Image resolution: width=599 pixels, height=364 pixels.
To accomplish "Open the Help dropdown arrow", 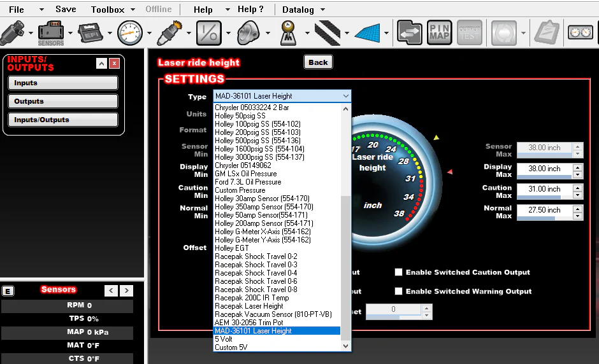I will tap(227, 10).
